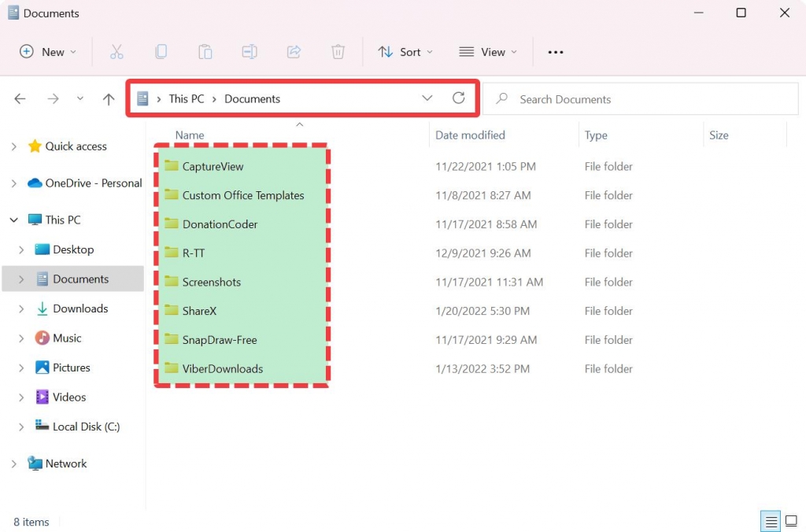
Task: Expand the address bar history dropdown
Action: pos(427,98)
